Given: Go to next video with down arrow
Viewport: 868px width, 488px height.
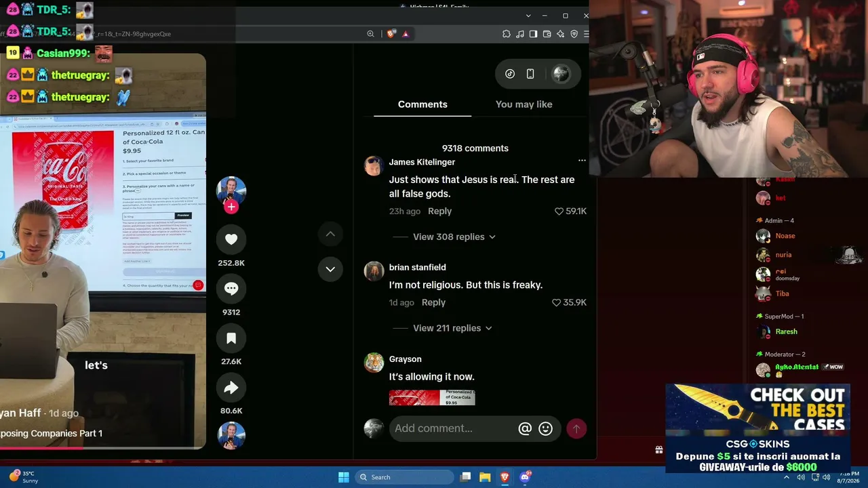Looking at the screenshot, I should tap(330, 269).
